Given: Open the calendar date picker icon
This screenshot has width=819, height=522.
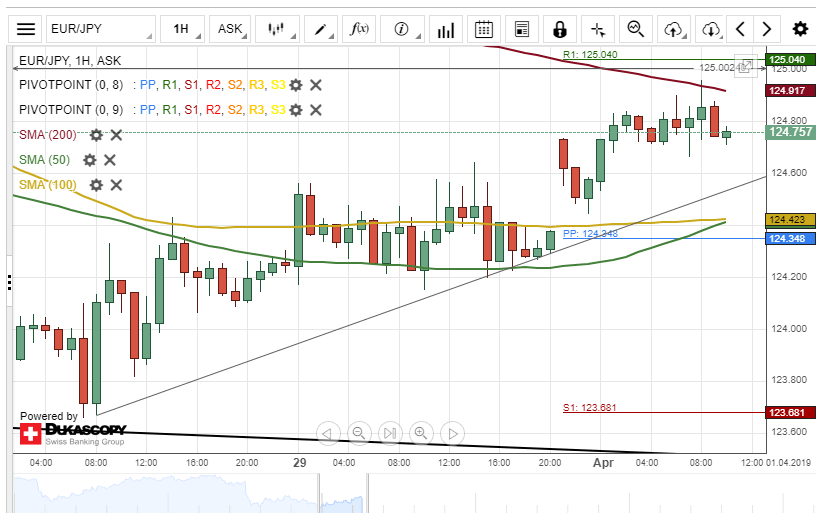Looking at the screenshot, I should pos(484,29).
